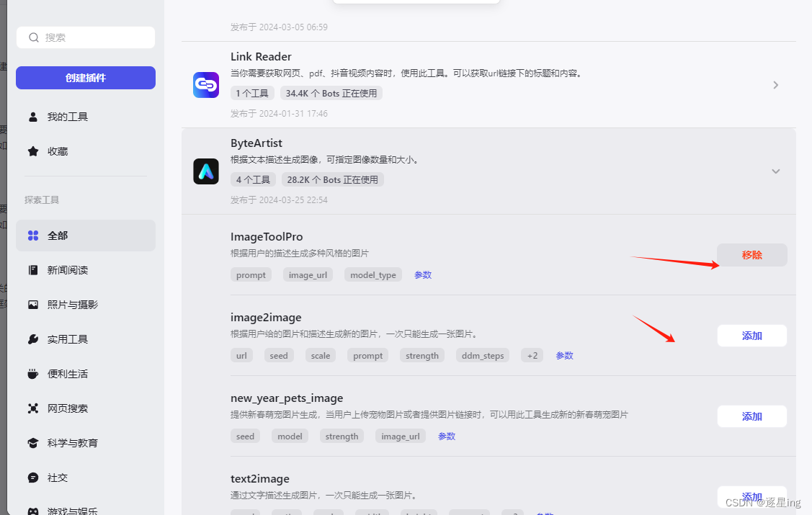This screenshot has height=515, width=812.
Task: Open the Link Reader plugin title
Action: click(261, 56)
